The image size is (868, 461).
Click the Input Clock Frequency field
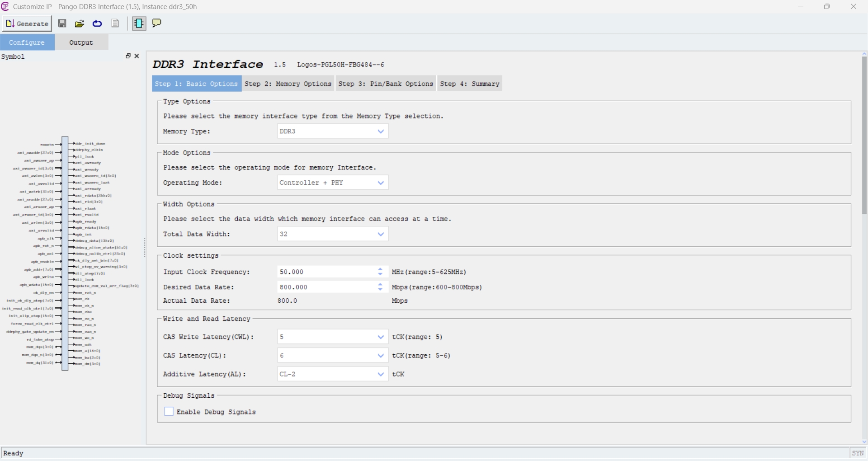pos(326,272)
